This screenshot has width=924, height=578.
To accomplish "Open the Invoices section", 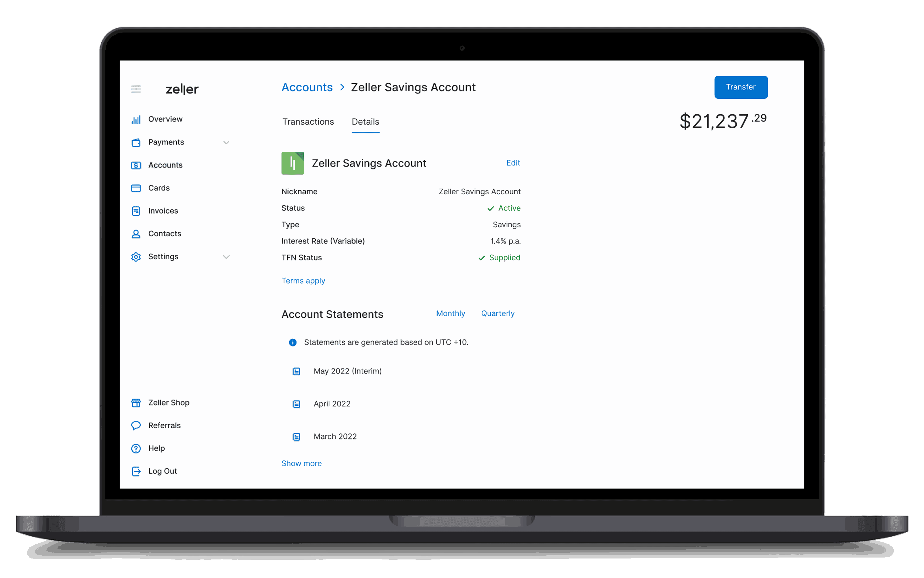I will pyautogui.click(x=163, y=211).
